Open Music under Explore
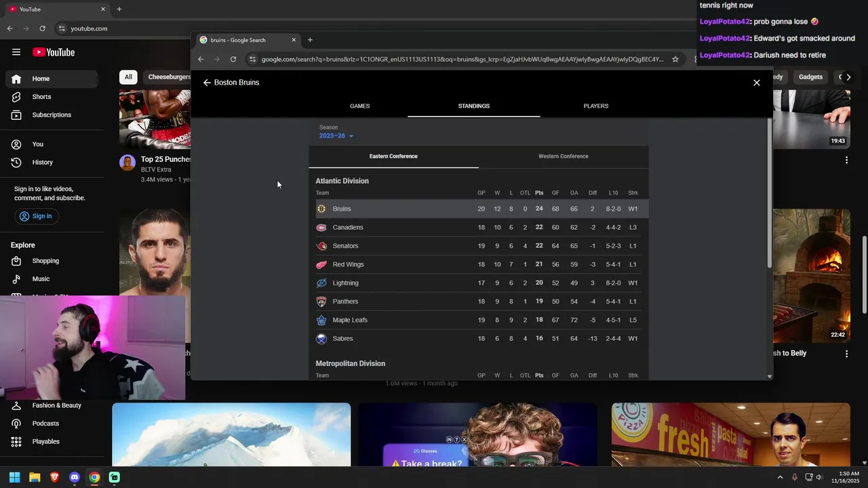 coord(52,279)
